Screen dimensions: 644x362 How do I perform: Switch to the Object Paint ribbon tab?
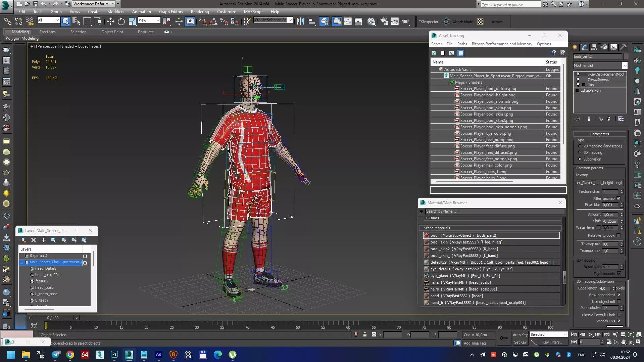pos(112,32)
